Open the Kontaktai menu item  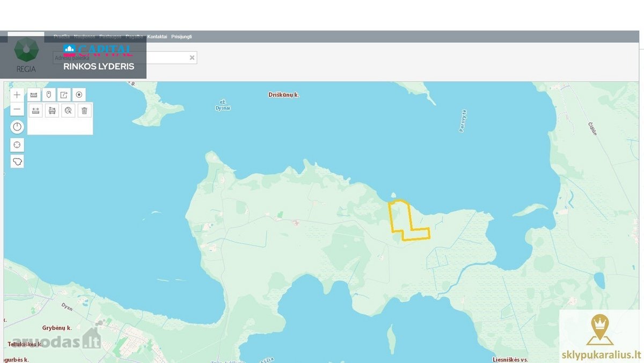[x=157, y=37]
